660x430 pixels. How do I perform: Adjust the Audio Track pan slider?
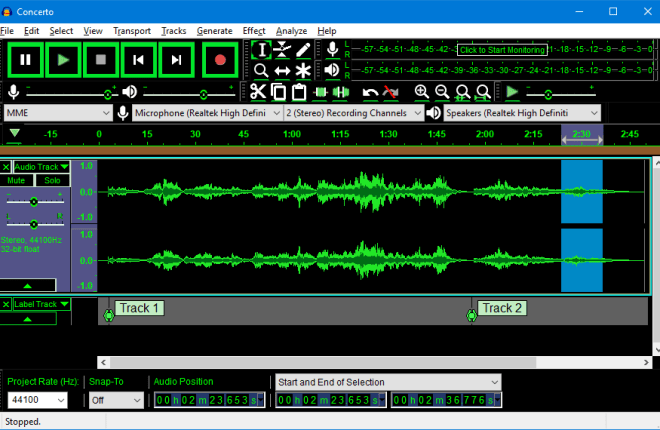35,224
